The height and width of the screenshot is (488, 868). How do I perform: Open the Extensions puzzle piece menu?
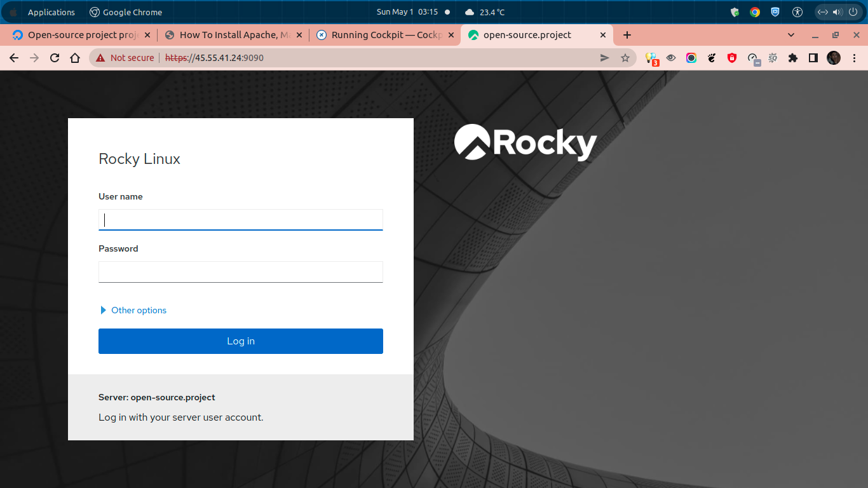[792, 58]
